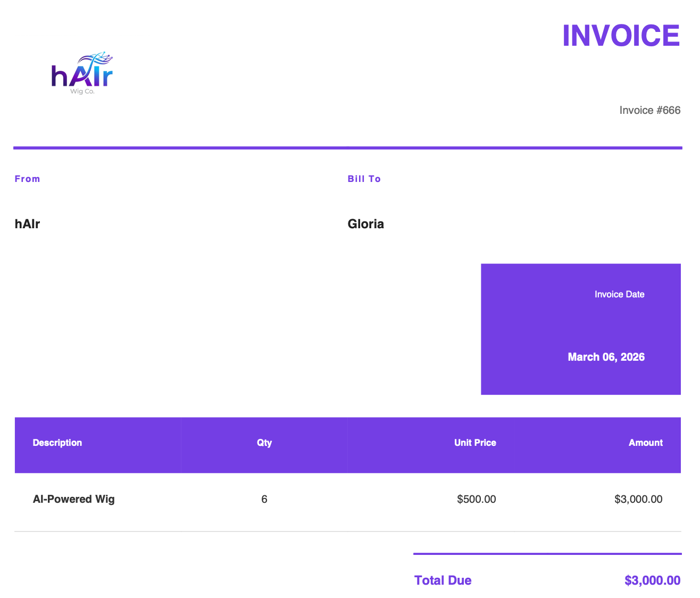Screen dimensions: 700x598
Task: Select the Total Due label
Action: click(443, 580)
